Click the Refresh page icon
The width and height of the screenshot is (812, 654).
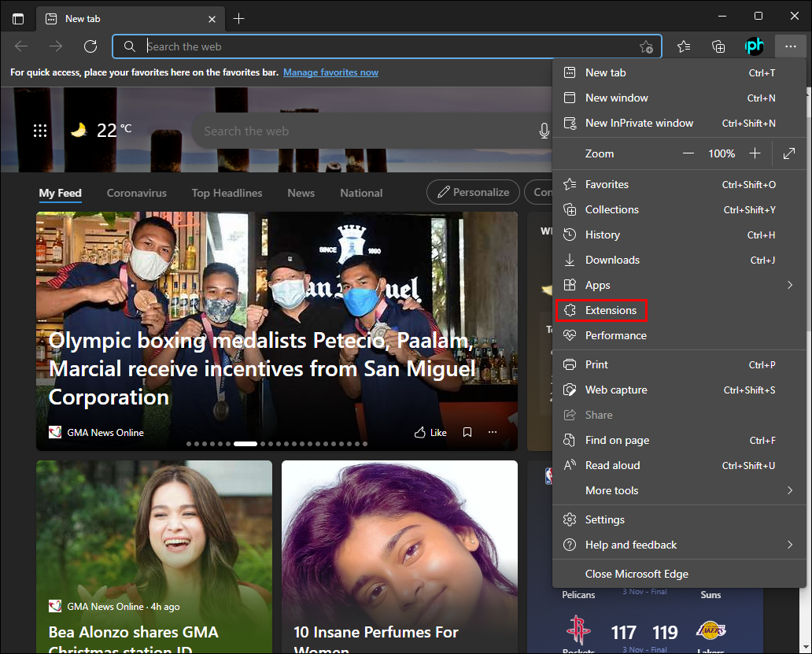90,46
